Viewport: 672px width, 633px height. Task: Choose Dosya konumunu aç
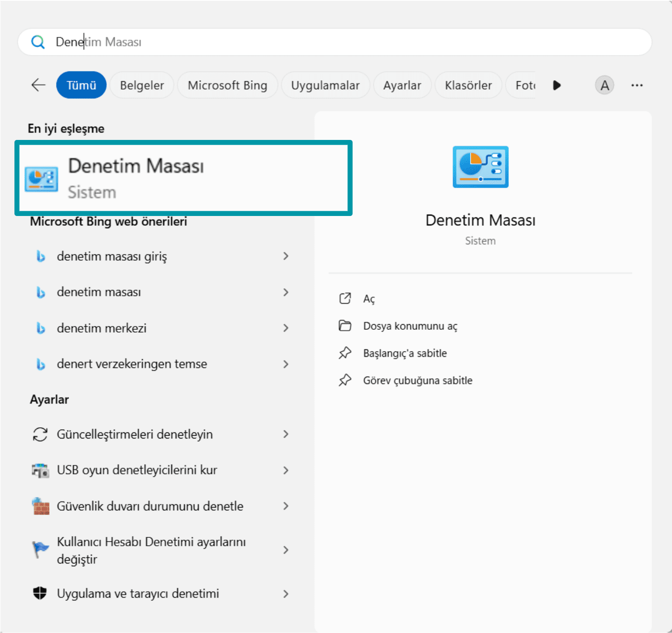click(x=410, y=326)
